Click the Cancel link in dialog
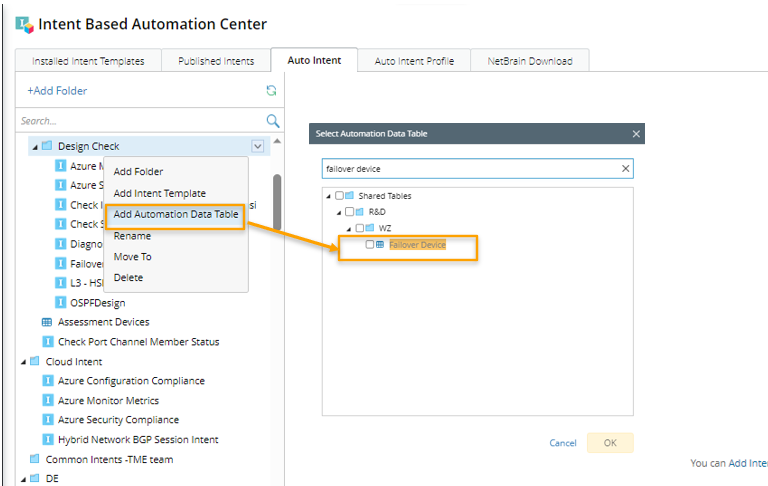This screenshot has height=486, width=768. 563,443
